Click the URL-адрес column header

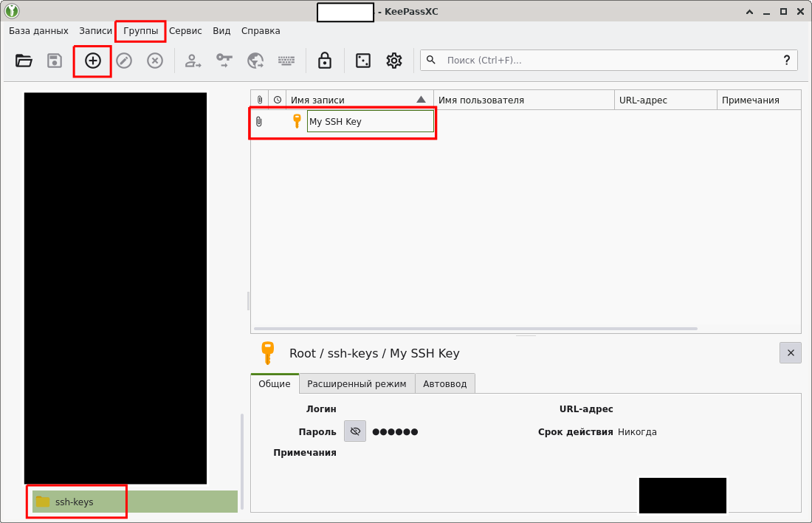pyautogui.click(x=664, y=100)
